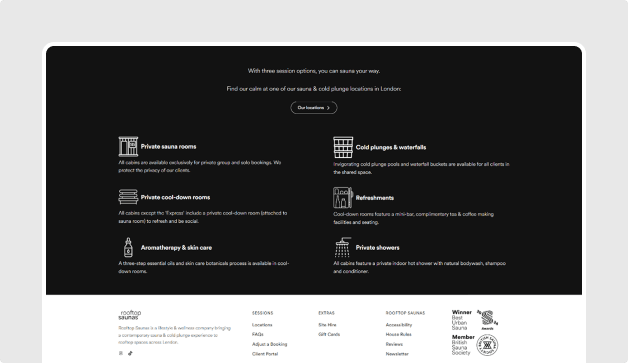
Task: Open the House Rules link
Action: [x=399, y=334]
